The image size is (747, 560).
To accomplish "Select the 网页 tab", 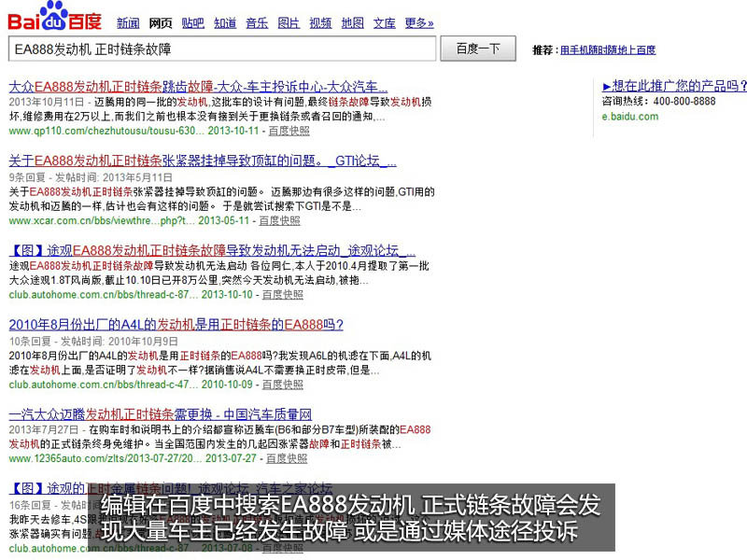I will pos(161,22).
